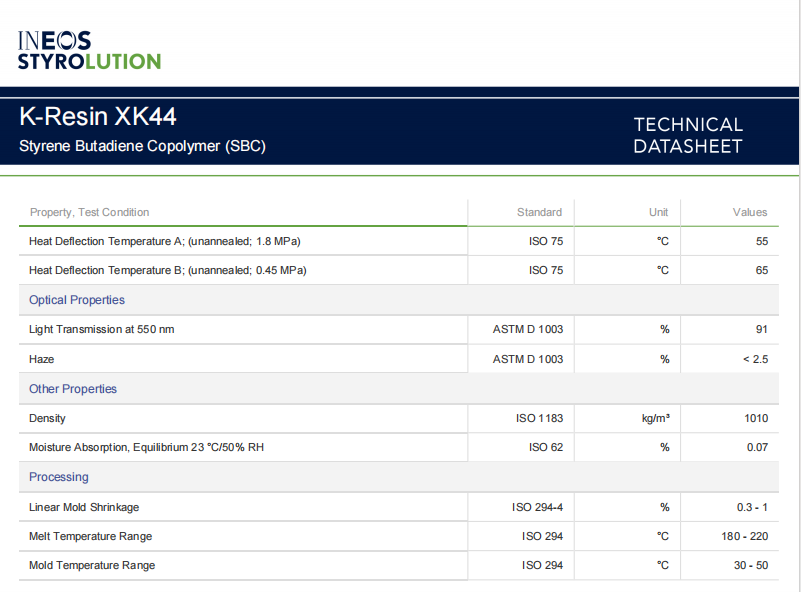Click the TECHNICAL DATASHEET heading
Image resolution: width=801 pixels, height=592 pixels.
[688, 136]
